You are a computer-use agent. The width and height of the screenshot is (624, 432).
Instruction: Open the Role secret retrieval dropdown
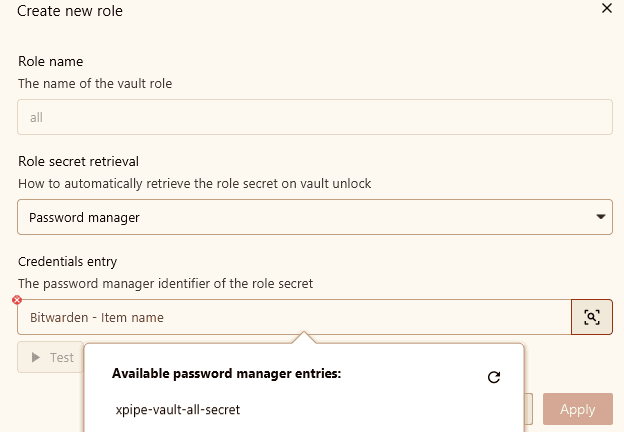[315, 217]
